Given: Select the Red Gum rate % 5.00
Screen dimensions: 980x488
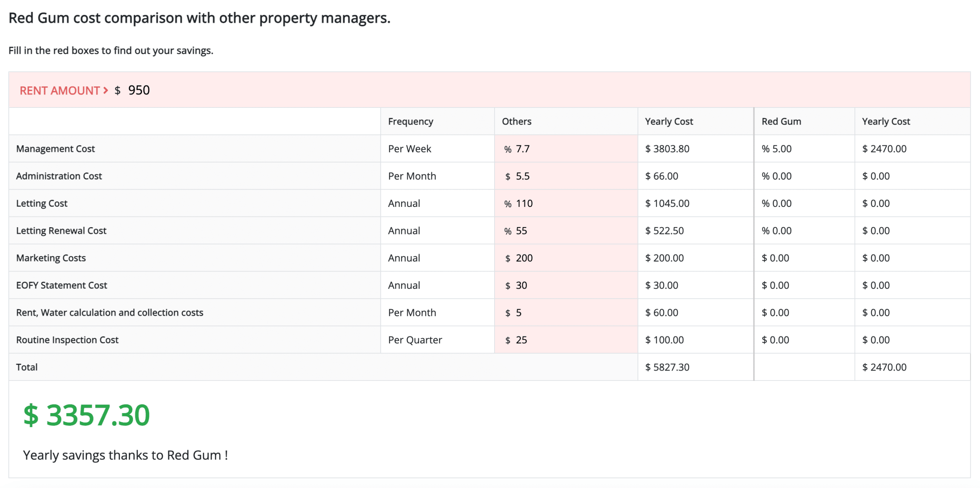Looking at the screenshot, I should click(x=776, y=149).
